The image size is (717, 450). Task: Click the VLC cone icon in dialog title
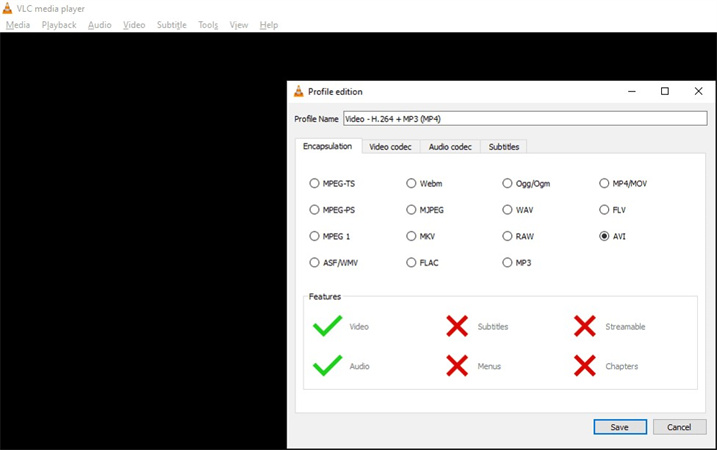pyautogui.click(x=298, y=92)
